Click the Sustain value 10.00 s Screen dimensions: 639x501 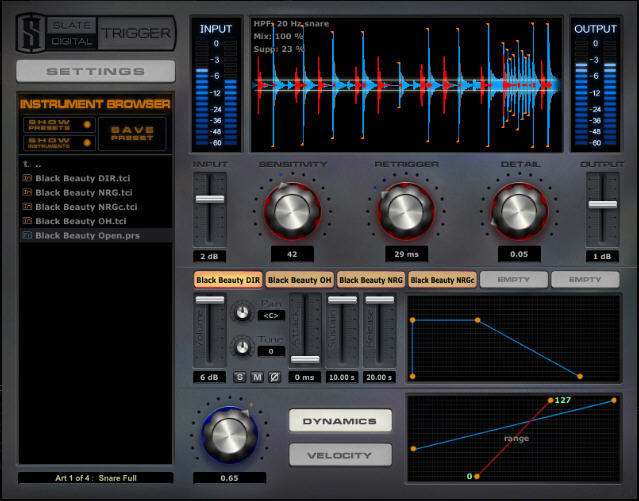click(342, 377)
